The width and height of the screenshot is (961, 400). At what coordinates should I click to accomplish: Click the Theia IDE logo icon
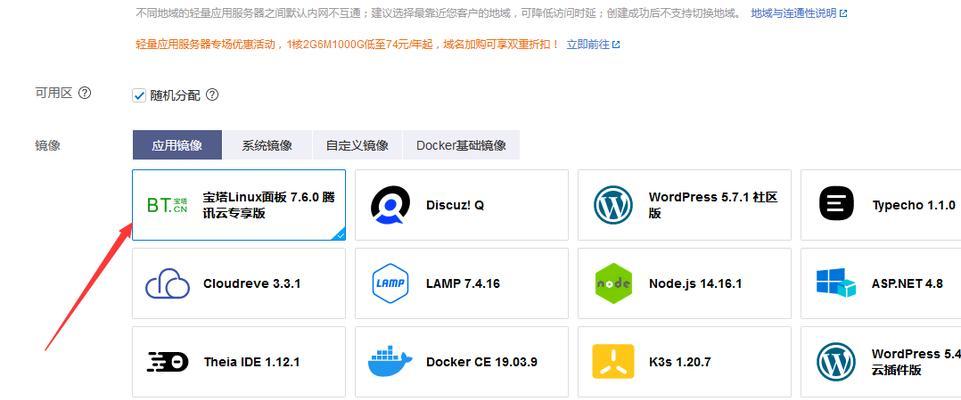click(167, 362)
